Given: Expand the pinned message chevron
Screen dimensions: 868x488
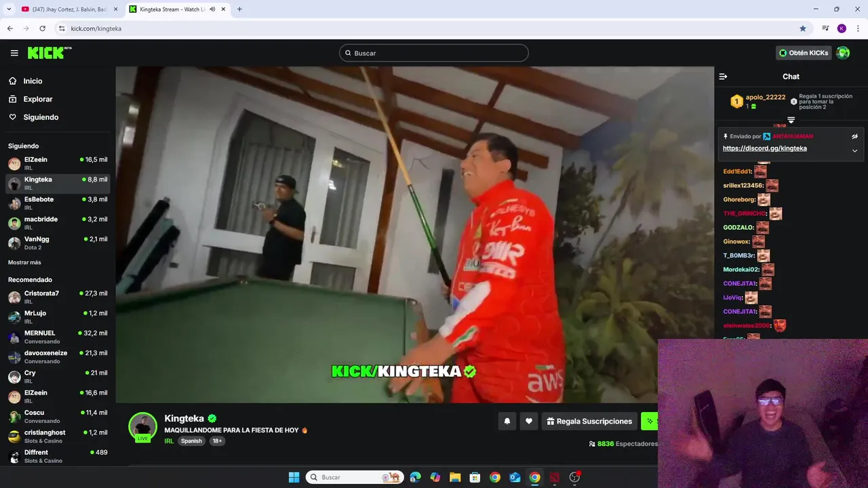Looking at the screenshot, I should click(x=854, y=150).
